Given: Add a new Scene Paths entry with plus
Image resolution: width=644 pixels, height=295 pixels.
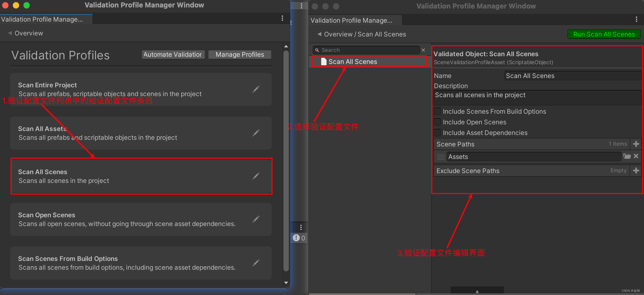Looking at the screenshot, I should [x=636, y=144].
